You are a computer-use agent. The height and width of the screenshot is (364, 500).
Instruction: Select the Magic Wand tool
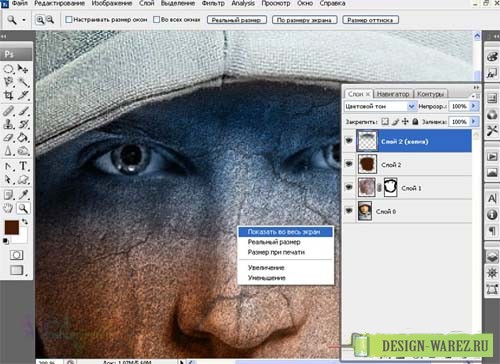[23, 82]
